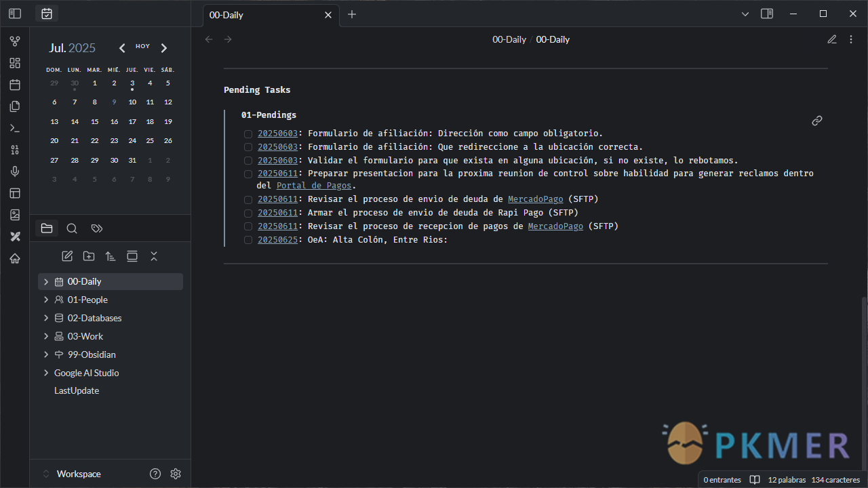Expand the 03-Work folder chevron

click(46, 336)
